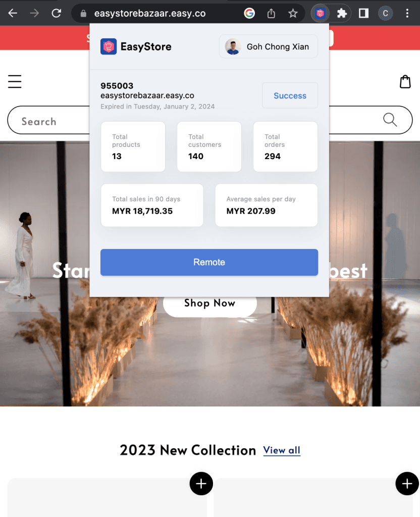This screenshot has width=420, height=517.
Task: Follow the View all link
Action: pyautogui.click(x=282, y=450)
